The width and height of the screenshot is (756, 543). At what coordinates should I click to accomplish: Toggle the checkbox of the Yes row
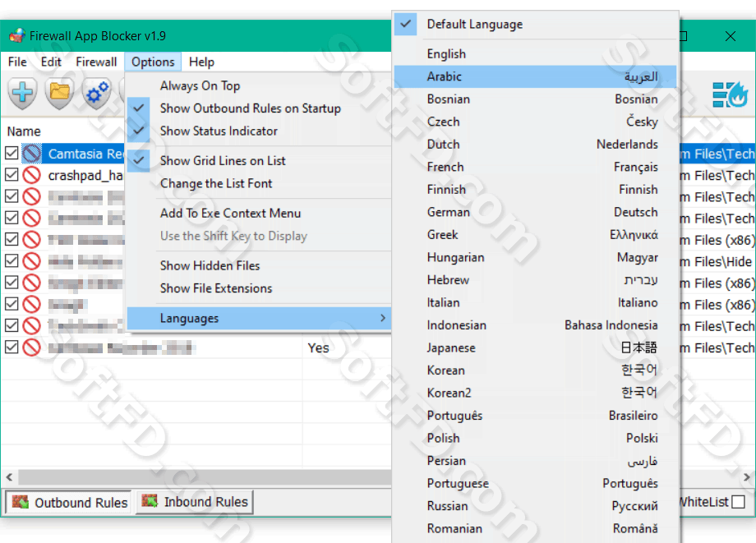point(12,347)
